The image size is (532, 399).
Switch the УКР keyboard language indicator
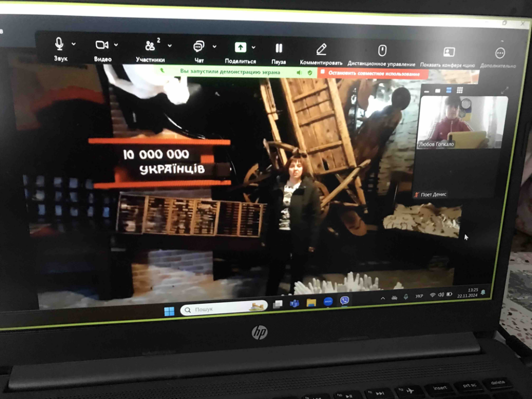tap(419, 296)
